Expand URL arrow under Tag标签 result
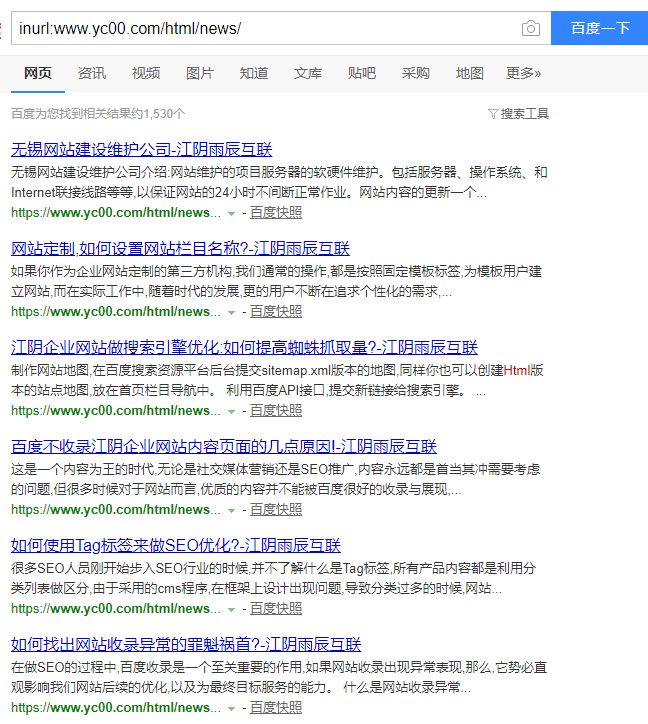Screen dimensions: 648x724 click(x=232, y=609)
